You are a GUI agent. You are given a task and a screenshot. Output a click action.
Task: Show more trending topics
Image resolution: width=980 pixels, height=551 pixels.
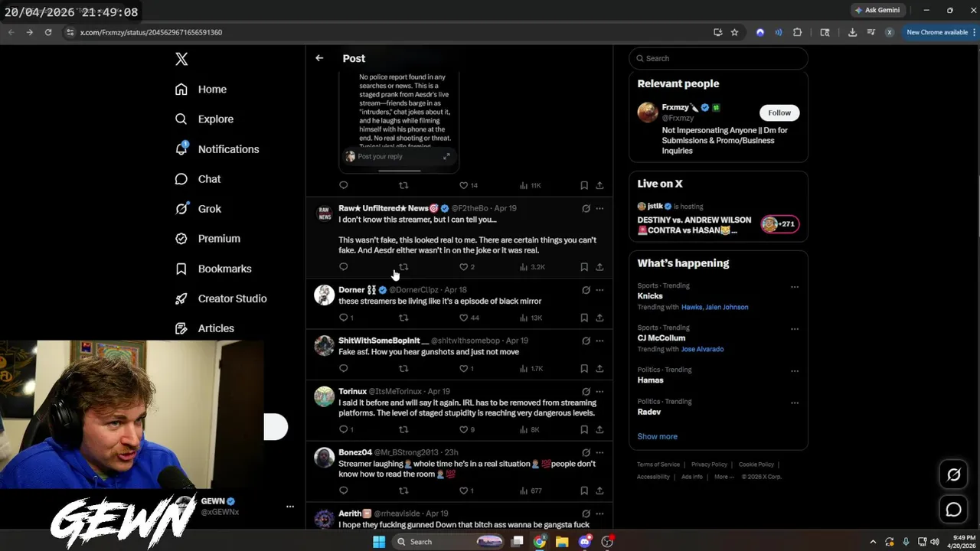[657, 436]
